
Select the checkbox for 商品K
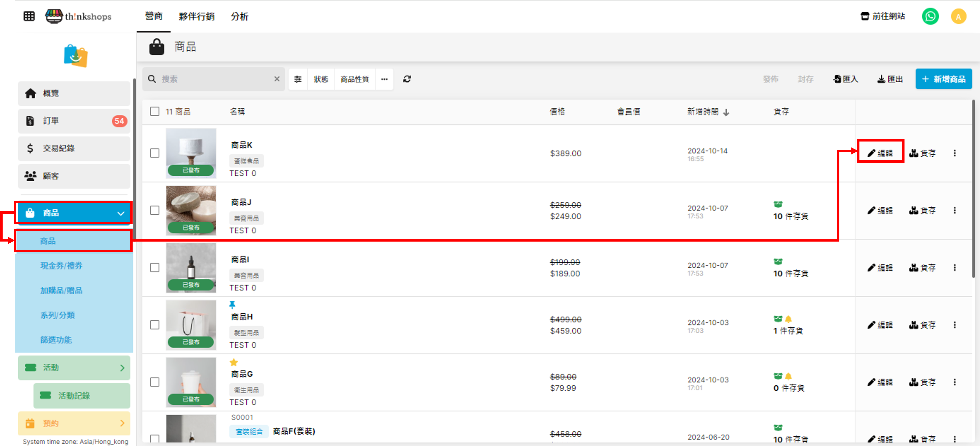coord(155,153)
